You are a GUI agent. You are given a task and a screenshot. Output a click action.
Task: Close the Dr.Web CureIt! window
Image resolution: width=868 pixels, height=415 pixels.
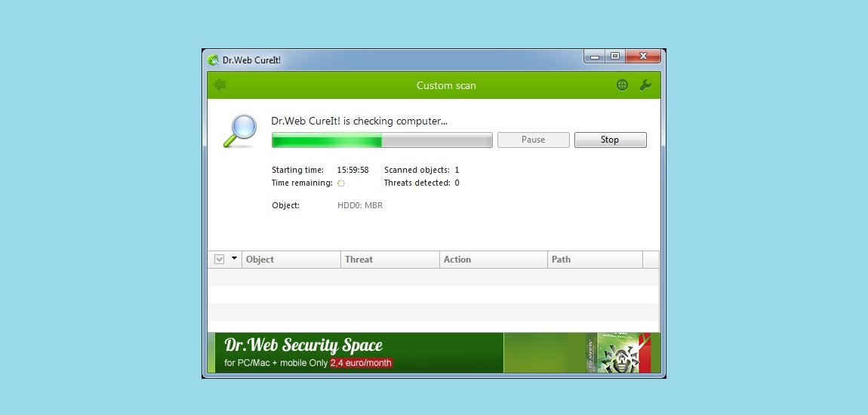[x=642, y=57]
